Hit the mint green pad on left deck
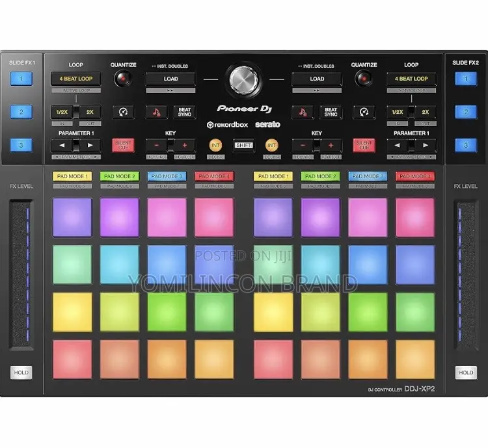 coord(72,265)
